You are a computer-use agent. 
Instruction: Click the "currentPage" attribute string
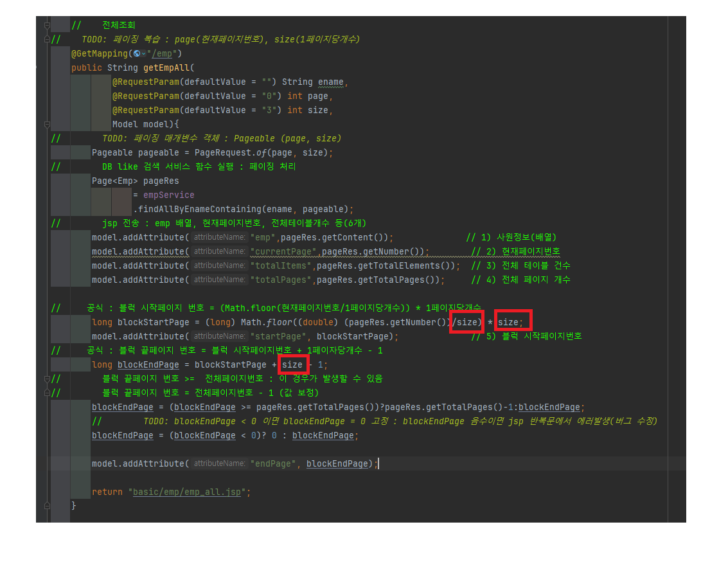click(x=283, y=251)
